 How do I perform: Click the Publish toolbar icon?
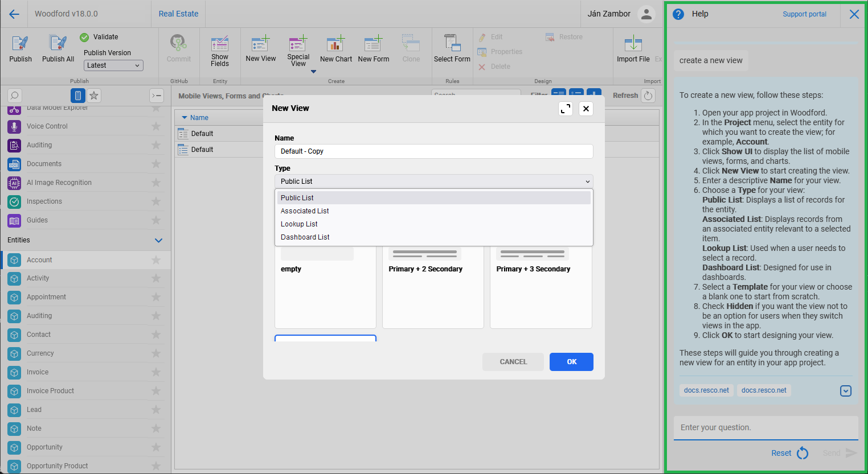coord(21,44)
